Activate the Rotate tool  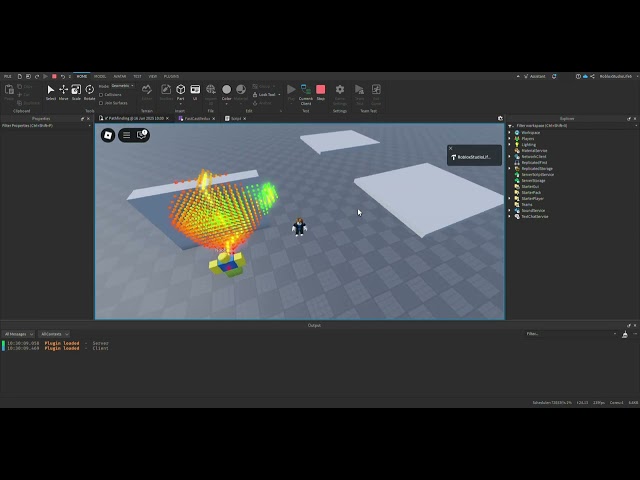(89, 92)
